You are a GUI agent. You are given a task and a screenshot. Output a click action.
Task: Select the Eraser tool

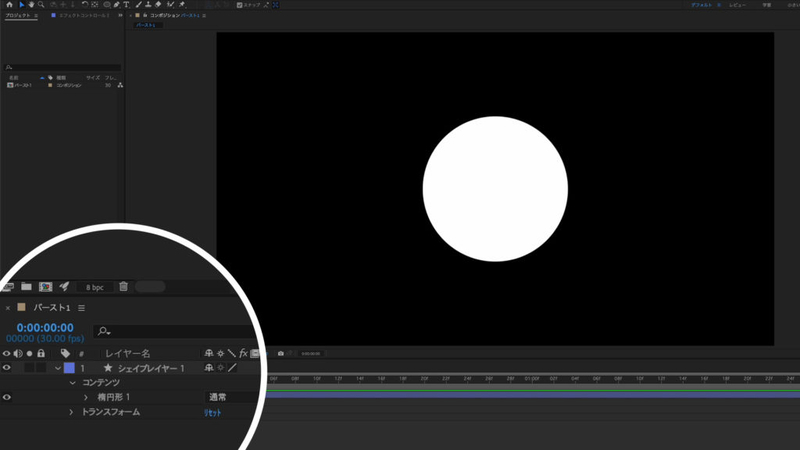[158, 5]
